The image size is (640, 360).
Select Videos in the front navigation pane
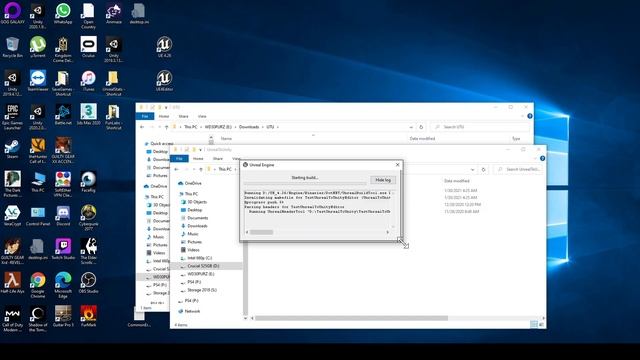pyautogui.click(x=190, y=250)
